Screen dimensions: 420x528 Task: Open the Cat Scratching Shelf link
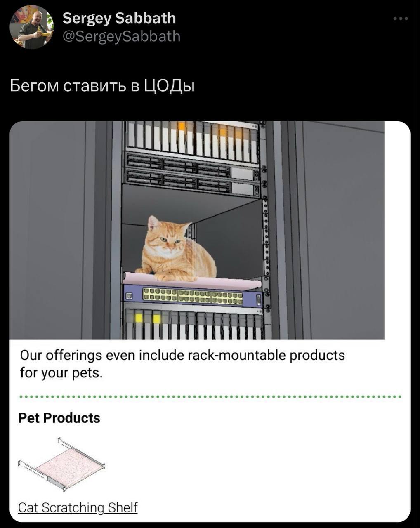[78, 507]
